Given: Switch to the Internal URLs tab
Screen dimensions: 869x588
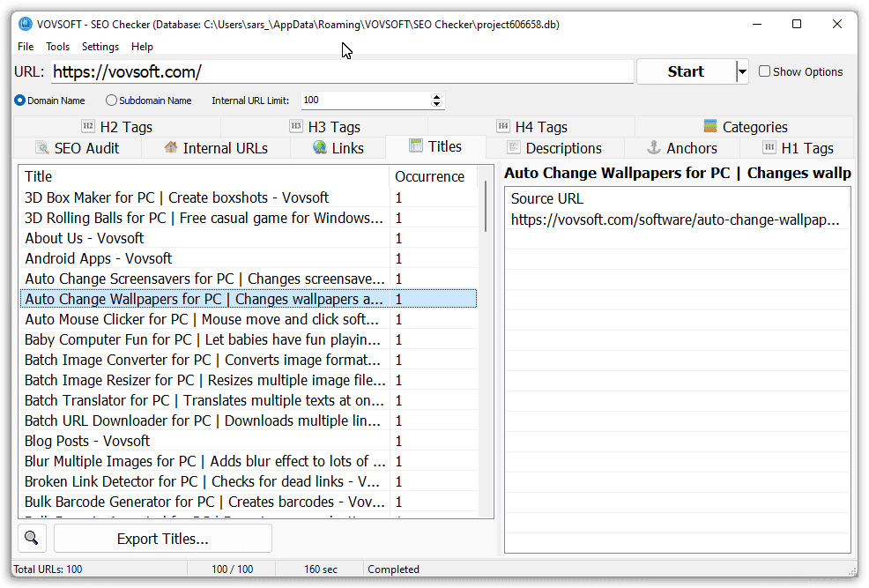Looking at the screenshot, I should coord(216,148).
